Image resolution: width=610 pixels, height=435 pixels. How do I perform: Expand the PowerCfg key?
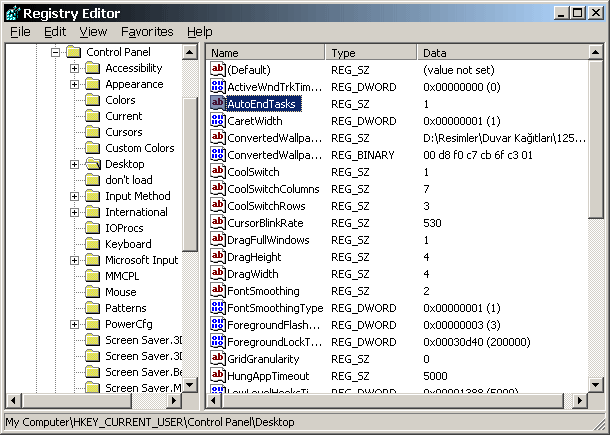(74, 324)
